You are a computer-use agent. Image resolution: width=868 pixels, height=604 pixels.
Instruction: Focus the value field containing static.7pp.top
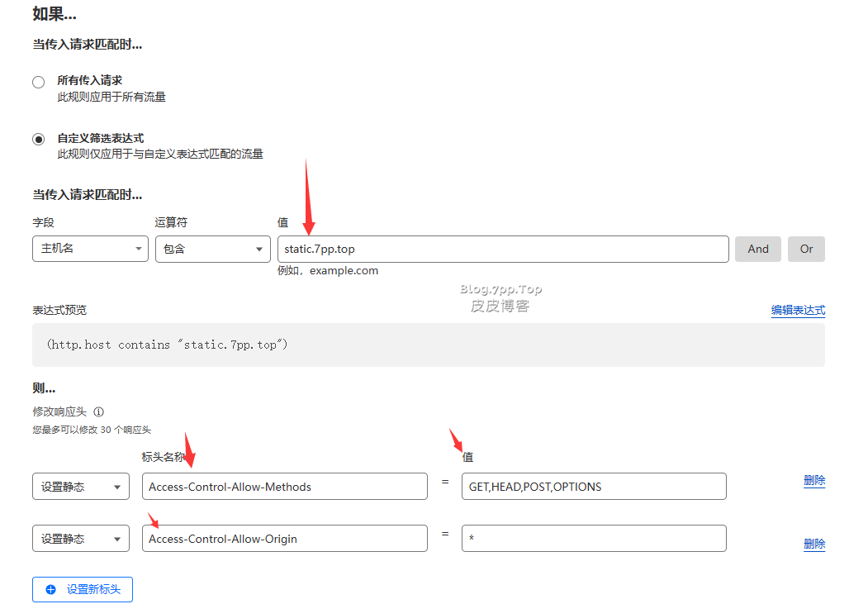(x=502, y=249)
